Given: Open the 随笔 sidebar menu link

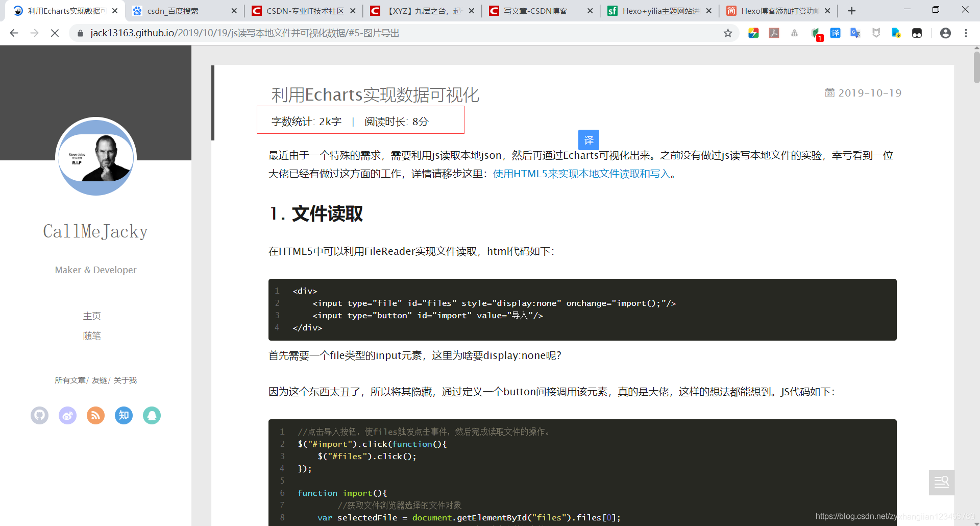Looking at the screenshot, I should [x=92, y=336].
